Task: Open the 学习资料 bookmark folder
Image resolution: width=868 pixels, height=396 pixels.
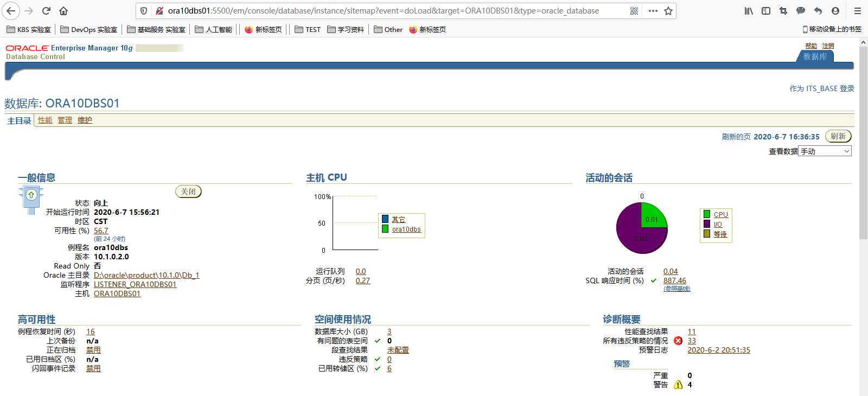Action: coord(346,29)
